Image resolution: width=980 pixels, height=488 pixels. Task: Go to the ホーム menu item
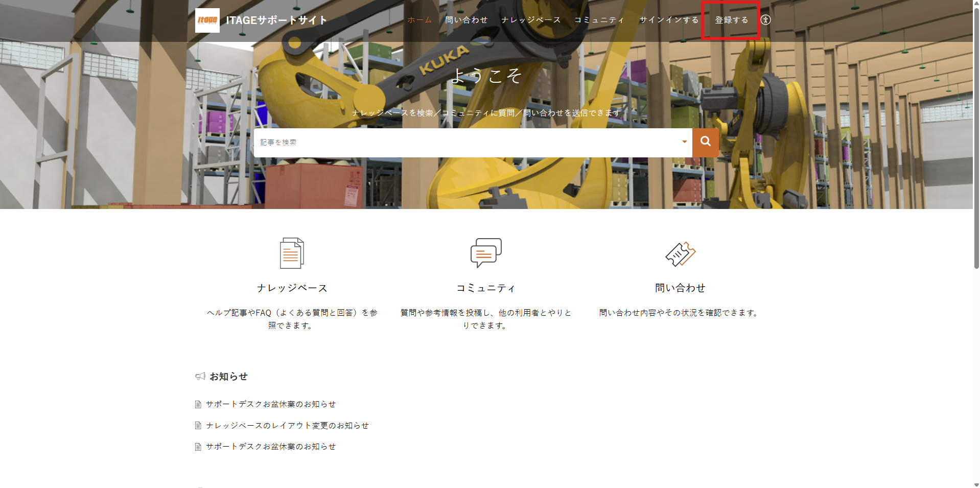[419, 20]
